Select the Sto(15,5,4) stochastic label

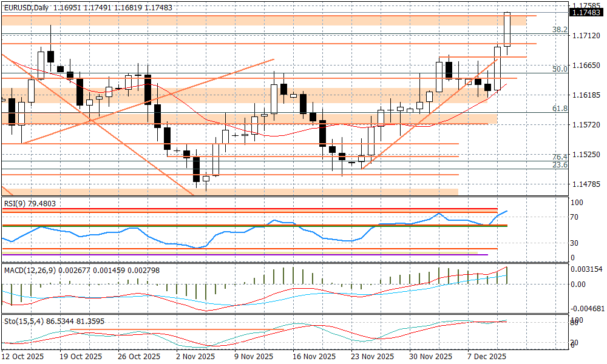click(x=24, y=321)
